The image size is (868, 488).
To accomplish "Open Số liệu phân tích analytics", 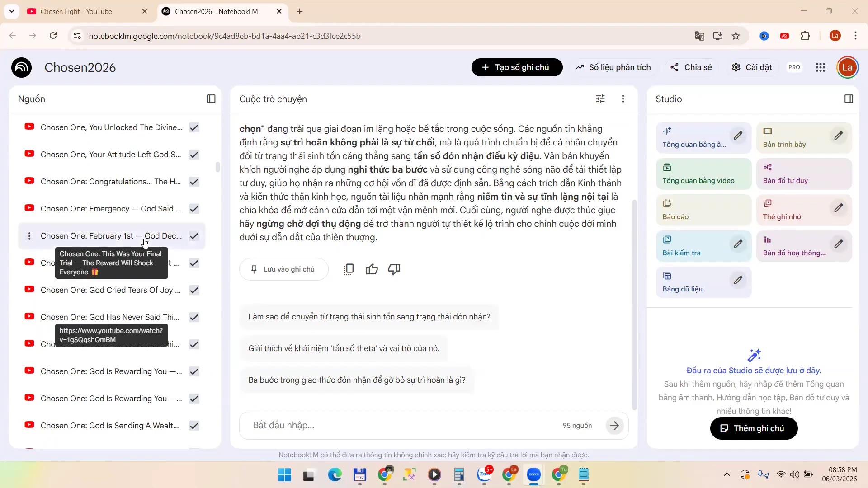I will 613,67.
